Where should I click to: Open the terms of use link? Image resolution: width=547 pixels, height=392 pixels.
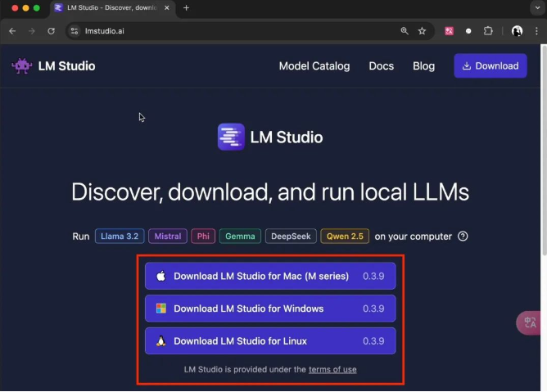pos(332,369)
